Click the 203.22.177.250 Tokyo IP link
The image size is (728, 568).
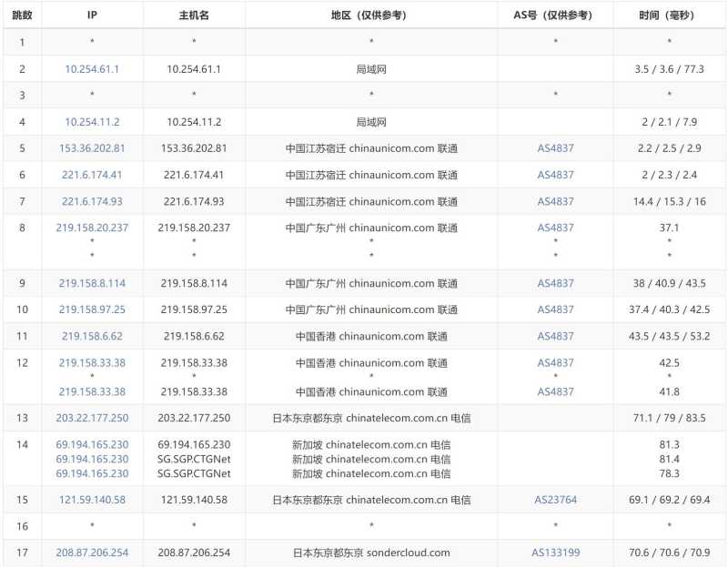pos(91,418)
